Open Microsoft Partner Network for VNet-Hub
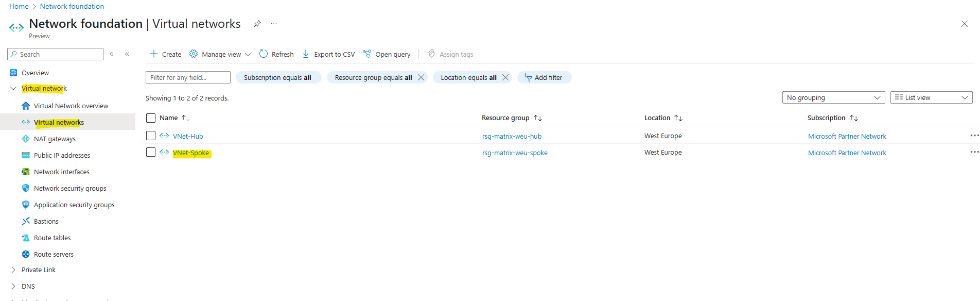The image size is (980, 301). coord(847,136)
